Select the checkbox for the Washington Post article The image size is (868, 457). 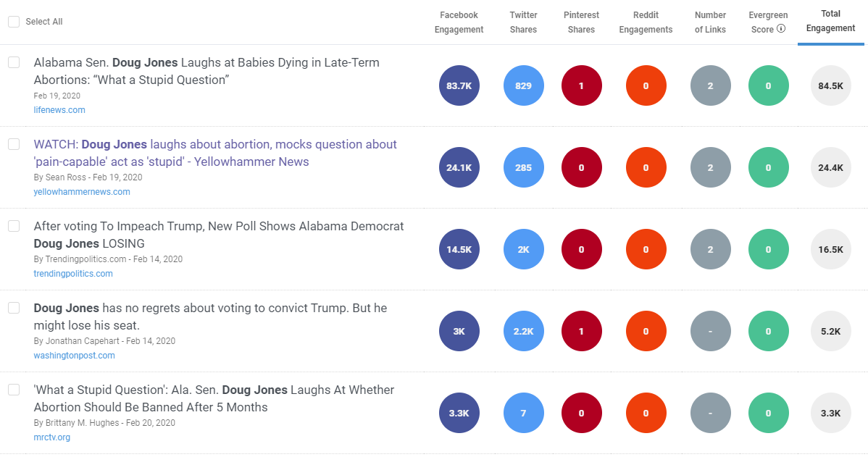pyautogui.click(x=13, y=308)
